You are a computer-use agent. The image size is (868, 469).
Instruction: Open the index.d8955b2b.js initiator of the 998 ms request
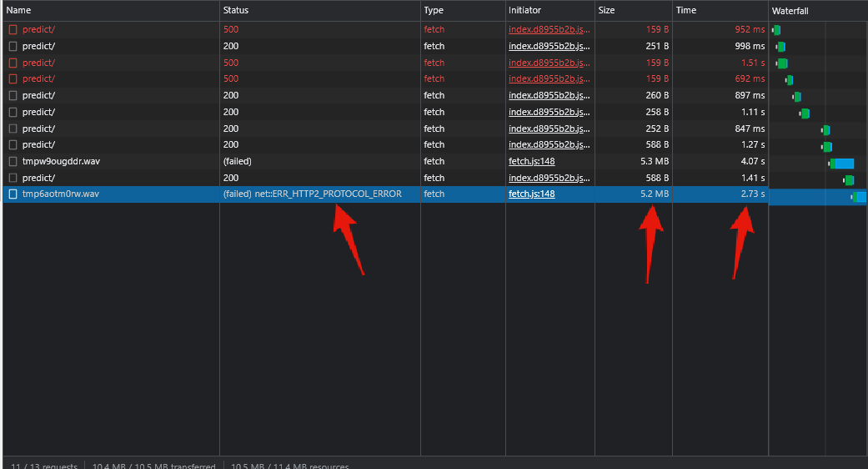tap(549, 47)
